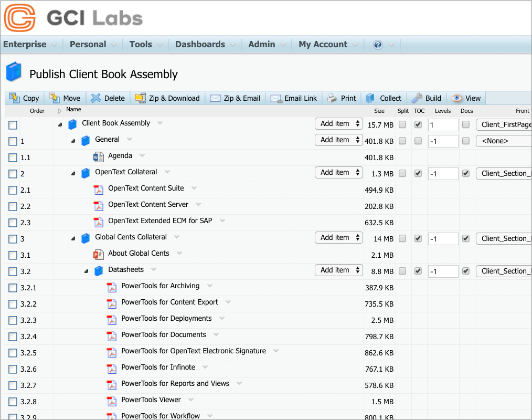Click the Datasheets binder icon
Image resolution: width=532 pixels, height=420 pixels.
99,271
